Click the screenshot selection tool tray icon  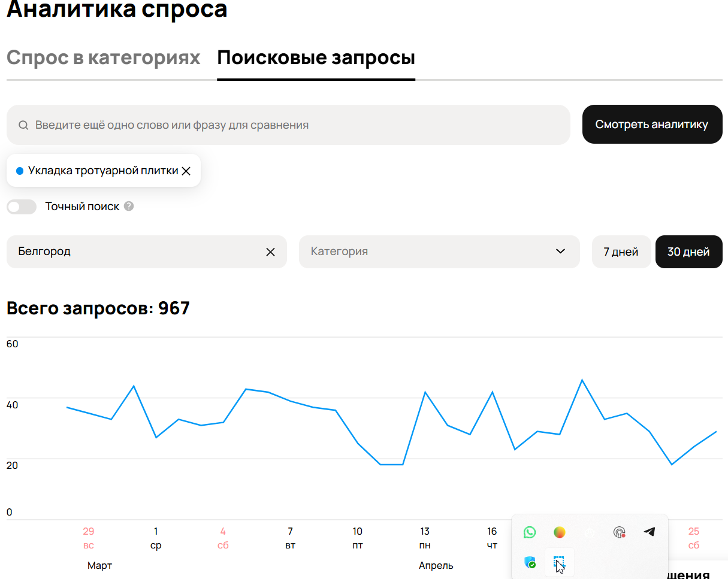click(x=559, y=563)
